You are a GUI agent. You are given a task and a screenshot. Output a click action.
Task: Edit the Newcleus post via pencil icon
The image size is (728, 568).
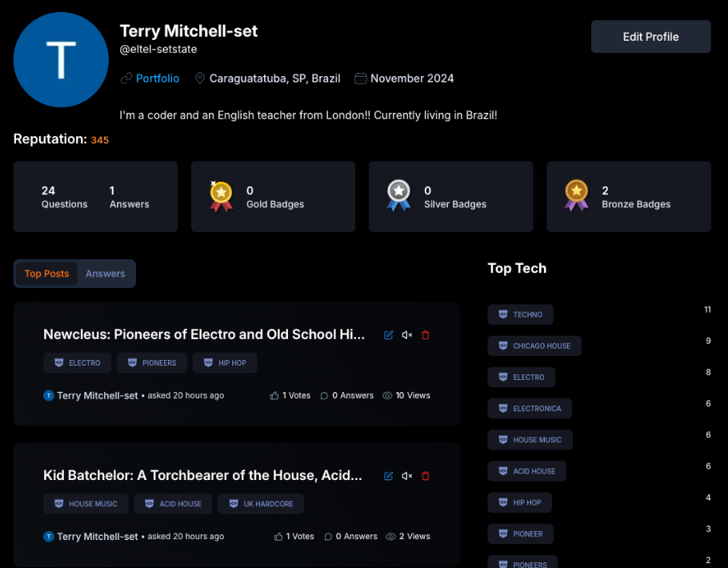pos(389,335)
